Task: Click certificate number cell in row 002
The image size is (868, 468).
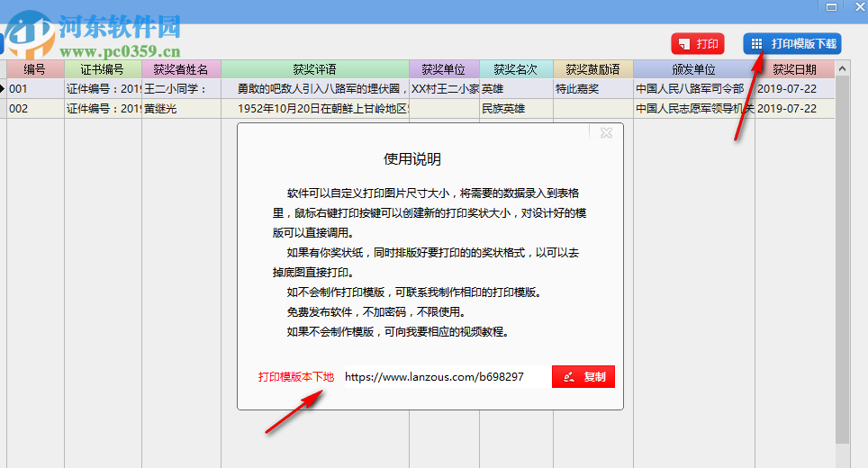Action: pyautogui.click(x=103, y=108)
